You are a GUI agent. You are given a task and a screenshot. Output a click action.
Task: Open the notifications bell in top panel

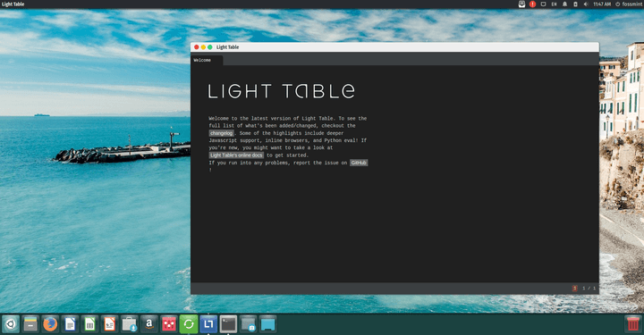[564, 4]
